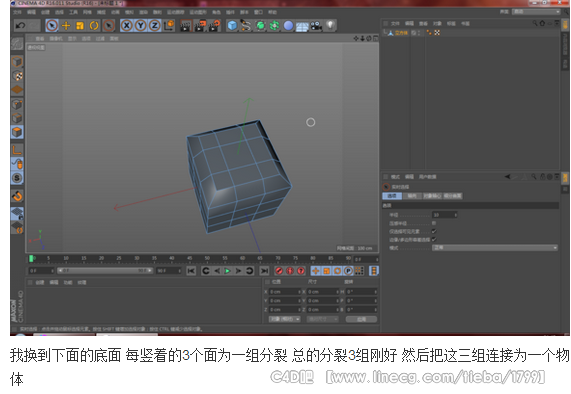This screenshot has height=394, width=571.
Task: Toggle Autokeying red button
Action: (290, 271)
